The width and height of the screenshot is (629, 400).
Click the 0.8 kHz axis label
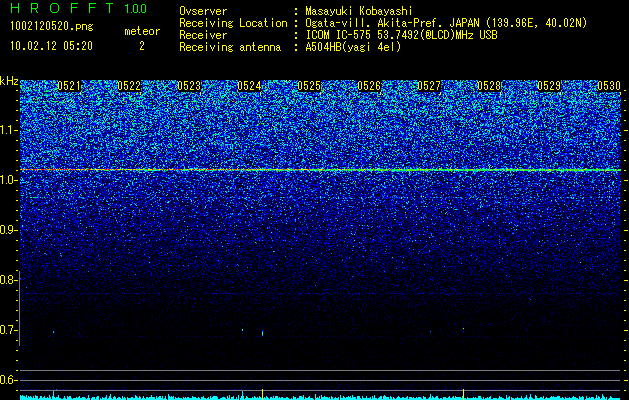coord(8,280)
